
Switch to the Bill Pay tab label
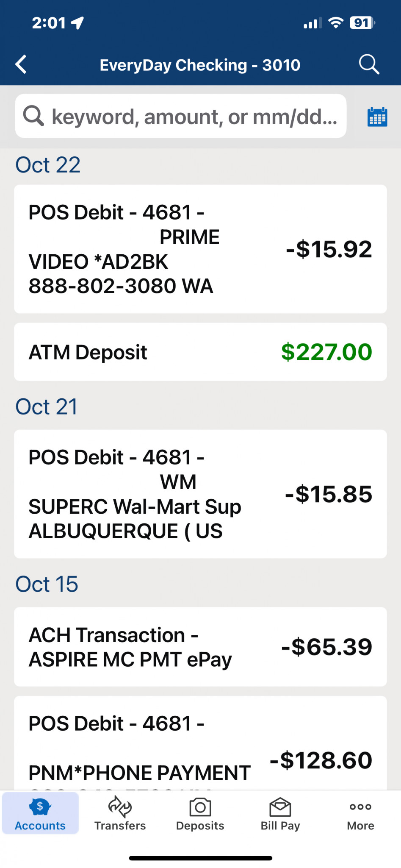[x=280, y=826]
